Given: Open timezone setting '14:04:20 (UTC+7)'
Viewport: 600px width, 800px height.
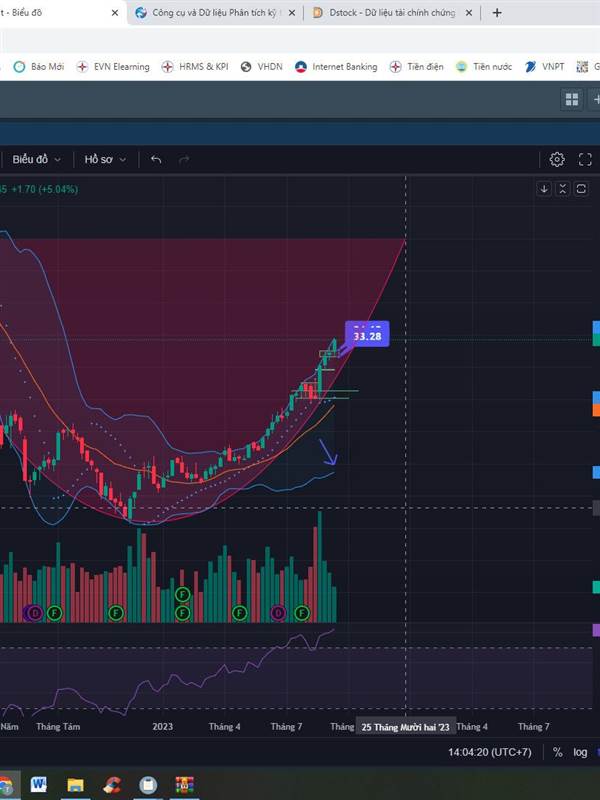Looking at the screenshot, I should pos(489,752).
